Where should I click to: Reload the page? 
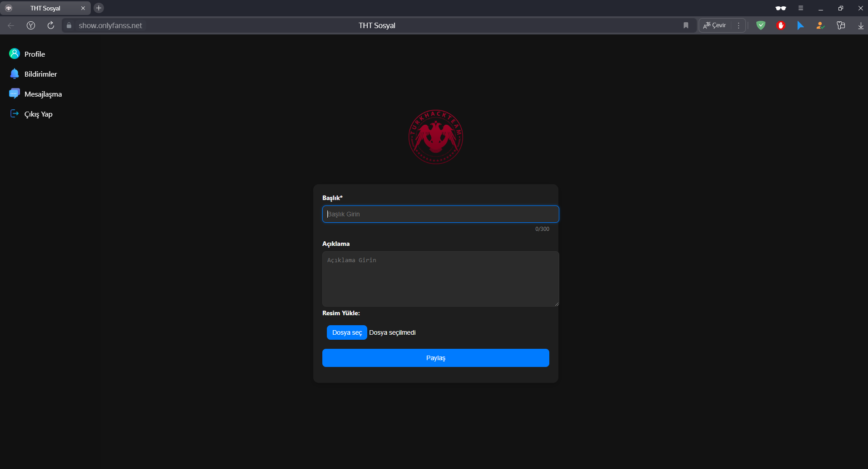pyautogui.click(x=51, y=25)
